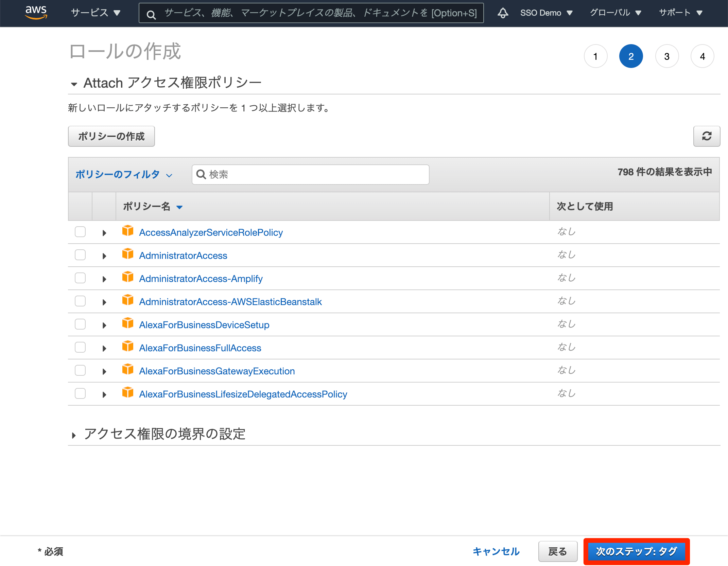This screenshot has height=566, width=728.
Task: Open the AdministratorAccess-Amplify policy link
Action: click(201, 279)
